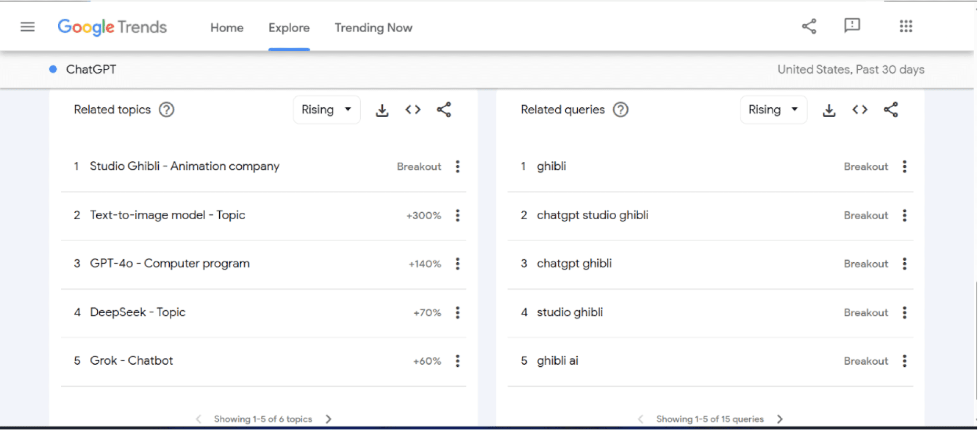The image size is (980, 432).
Task: Click the Google Trends logo
Action: click(x=113, y=27)
